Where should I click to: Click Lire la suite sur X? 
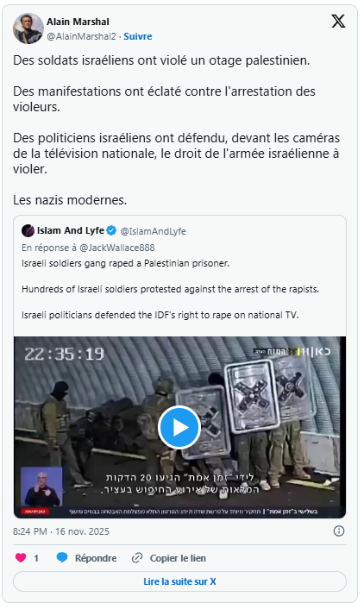(x=179, y=581)
